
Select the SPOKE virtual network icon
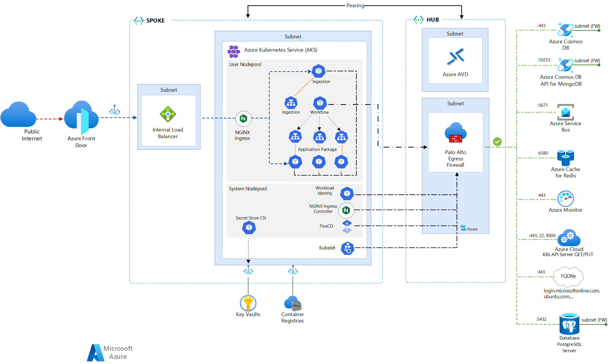click(x=139, y=21)
